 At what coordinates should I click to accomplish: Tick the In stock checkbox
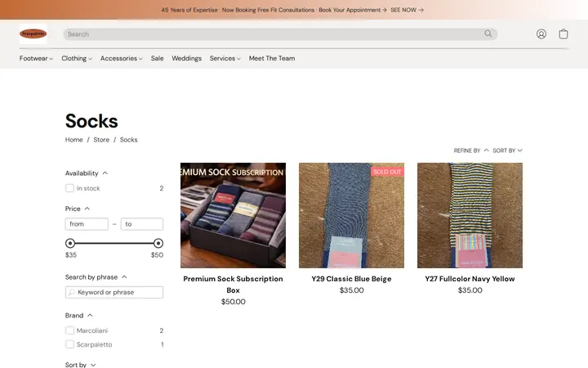69,188
